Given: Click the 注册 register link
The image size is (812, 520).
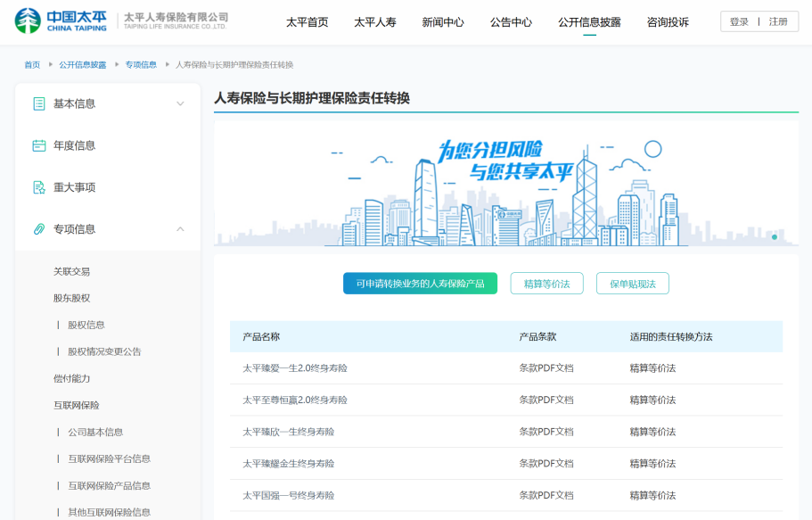Looking at the screenshot, I should point(778,22).
